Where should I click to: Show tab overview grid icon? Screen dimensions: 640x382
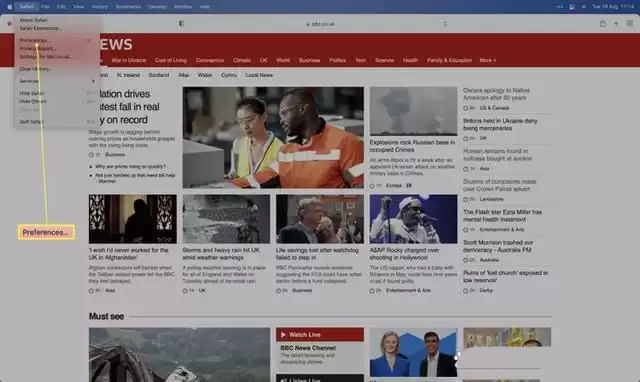click(630, 24)
